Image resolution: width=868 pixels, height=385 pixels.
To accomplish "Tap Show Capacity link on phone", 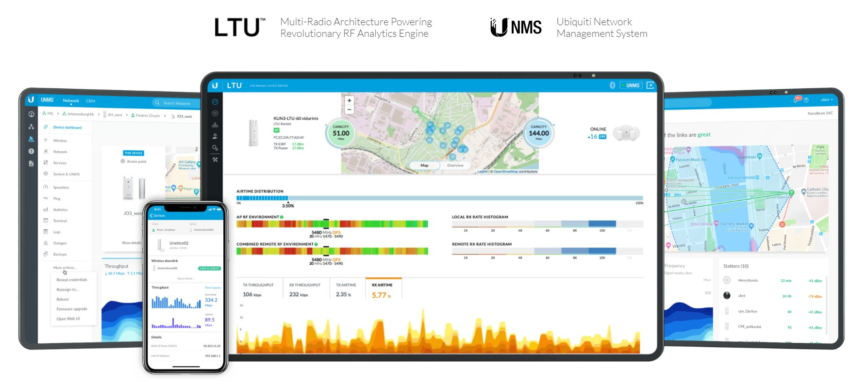I will [x=213, y=288].
